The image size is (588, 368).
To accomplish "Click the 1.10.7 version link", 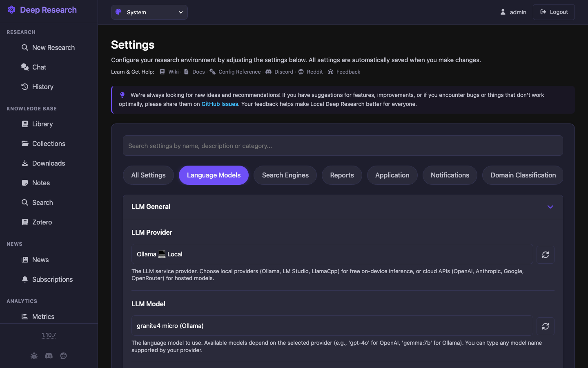I will (x=49, y=335).
